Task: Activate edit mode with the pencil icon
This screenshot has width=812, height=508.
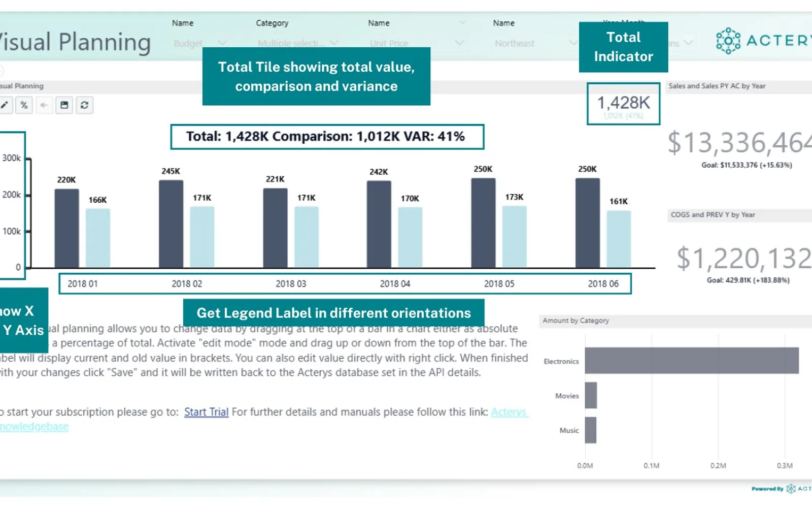Action: 4,105
